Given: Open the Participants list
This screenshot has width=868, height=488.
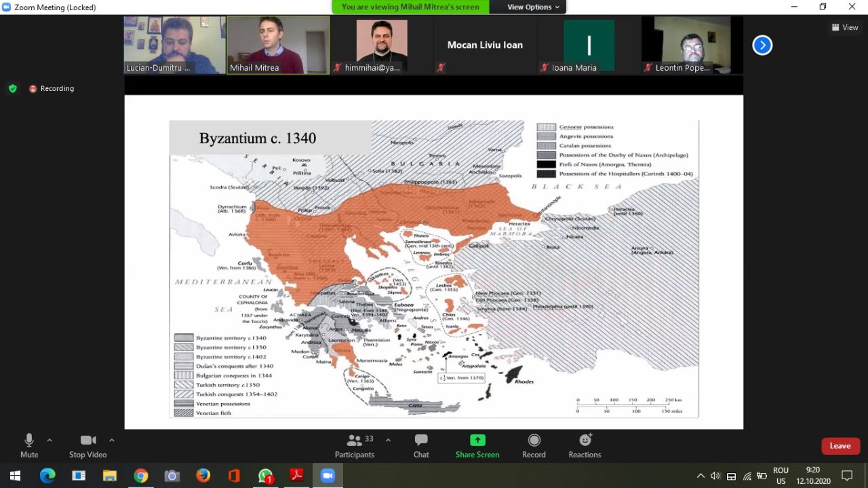Looking at the screenshot, I should point(354,446).
